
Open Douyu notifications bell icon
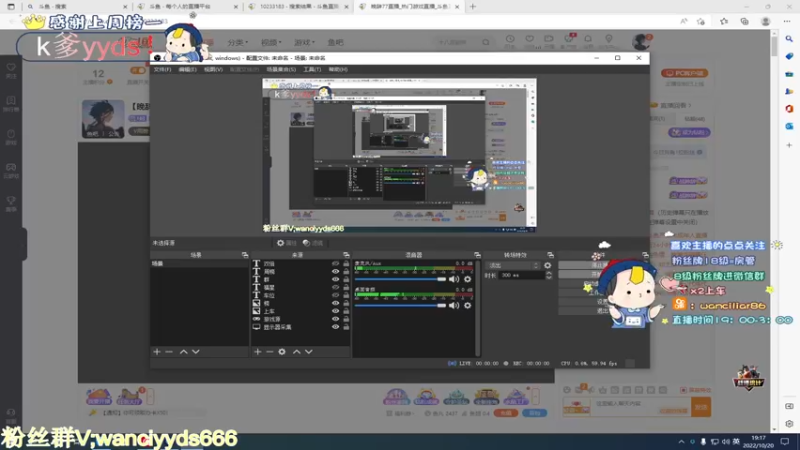588,39
